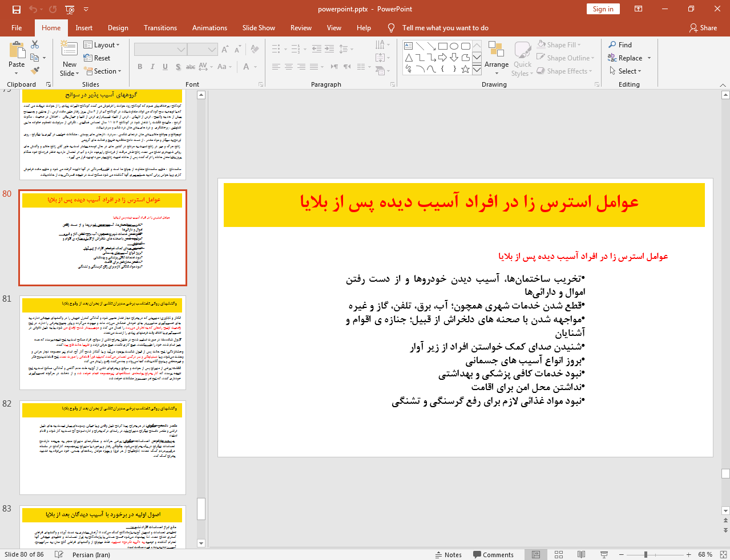This screenshot has width=730, height=560.
Task: Open Shape Effects dropdown
Action: [x=564, y=71]
